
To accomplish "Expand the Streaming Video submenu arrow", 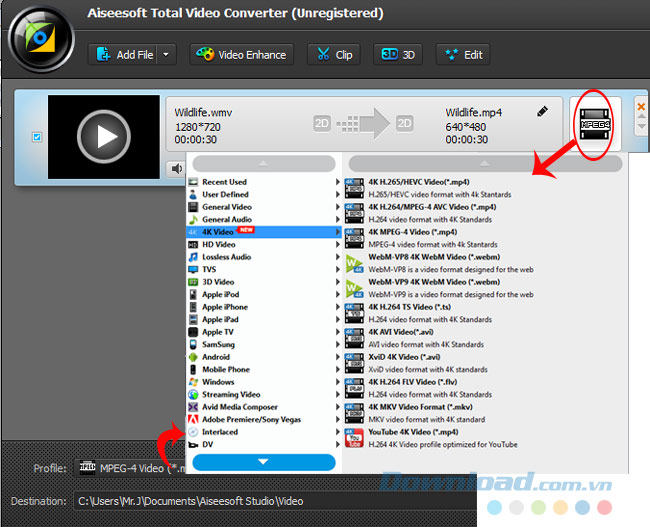I will [x=338, y=394].
